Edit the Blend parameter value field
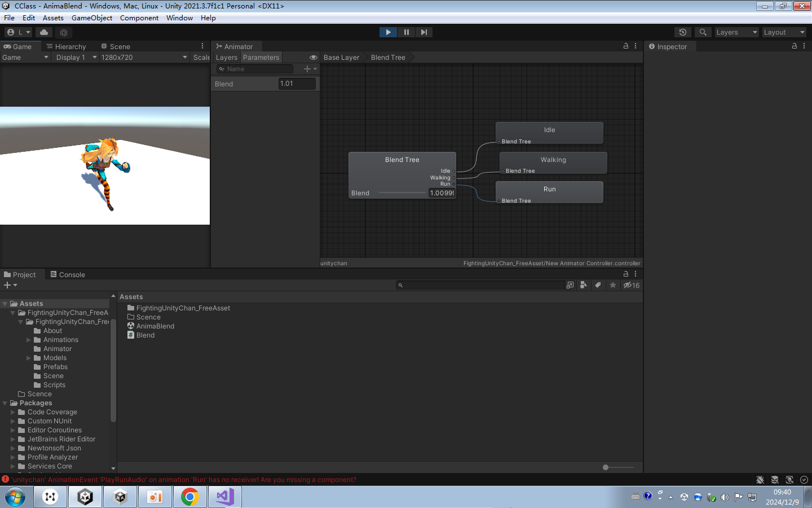The height and width of the screenshot is (508, 812). tap(297, 84)
